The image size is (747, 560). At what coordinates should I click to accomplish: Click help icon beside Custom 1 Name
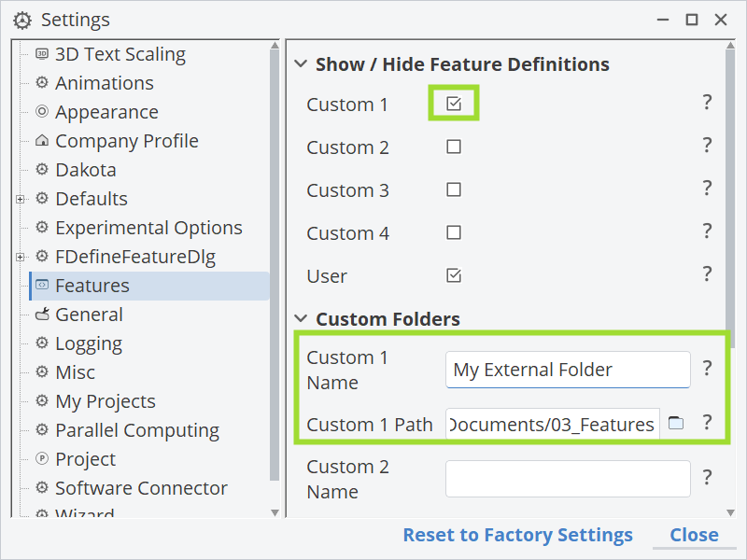point(708,369)
